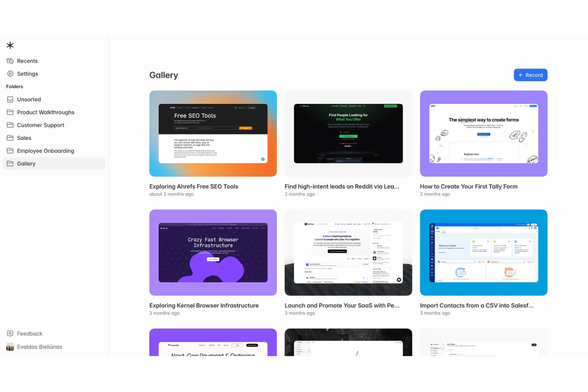
Task: Select the Product Walkthroughs folder
Action: click(x=46, y=112)
